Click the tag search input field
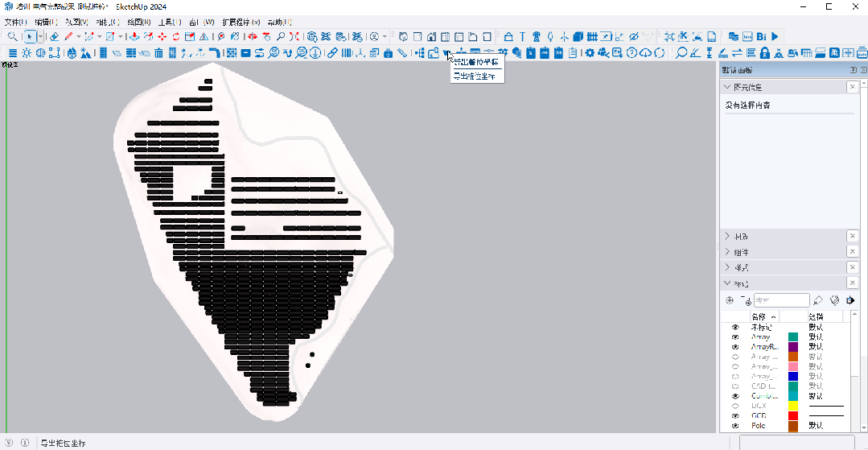This screenshot has width=868, height=450. click(x=781, y=300)
